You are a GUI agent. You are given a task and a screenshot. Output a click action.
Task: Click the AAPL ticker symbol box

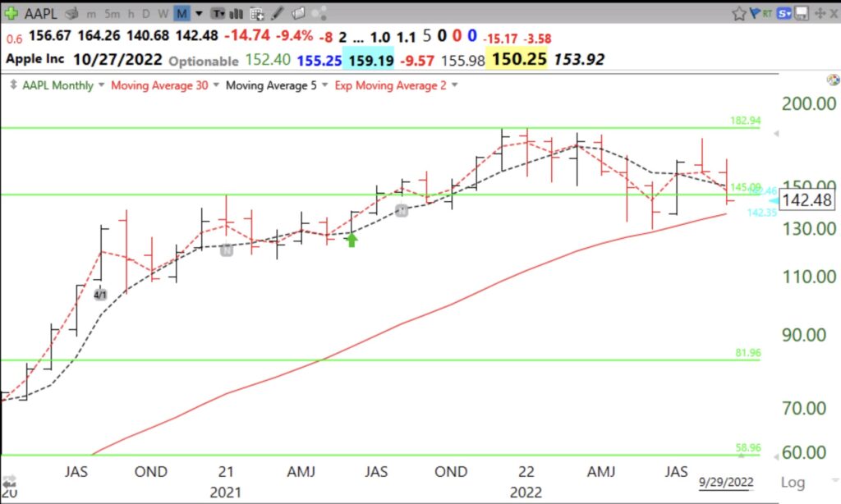[x=40, y=14]
